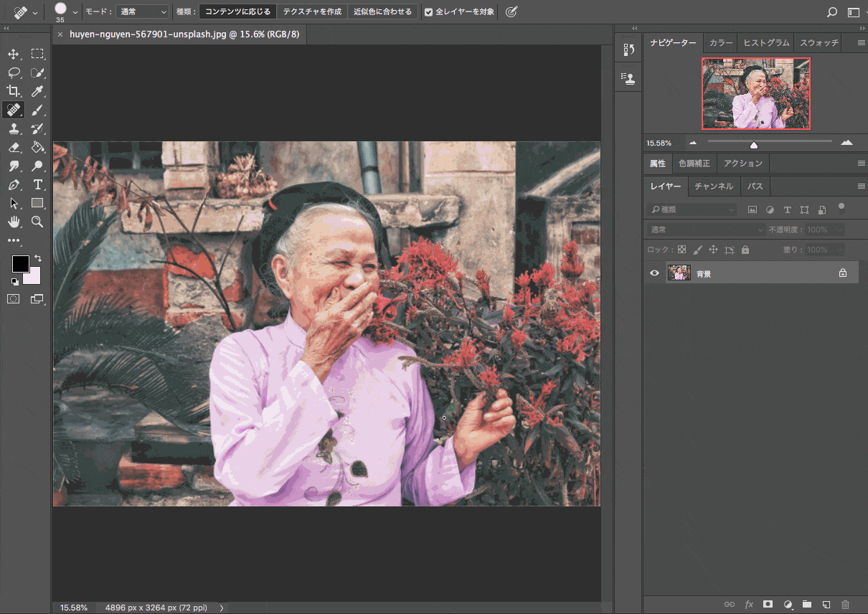The width and height of the screenshot is (868, 614).
Task: Open the History panel icon in the dock
Action: [x=628, y=49]
